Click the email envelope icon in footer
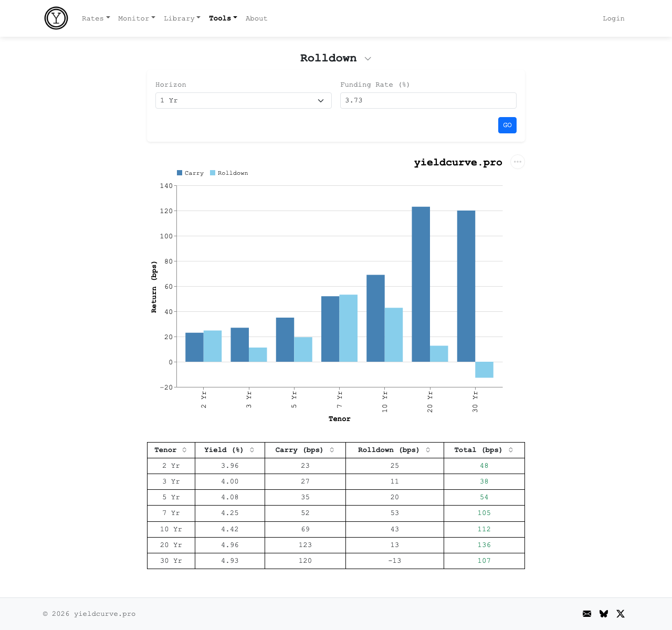The width and height of the screenshot is (672, 630). (x=587, y=614)
